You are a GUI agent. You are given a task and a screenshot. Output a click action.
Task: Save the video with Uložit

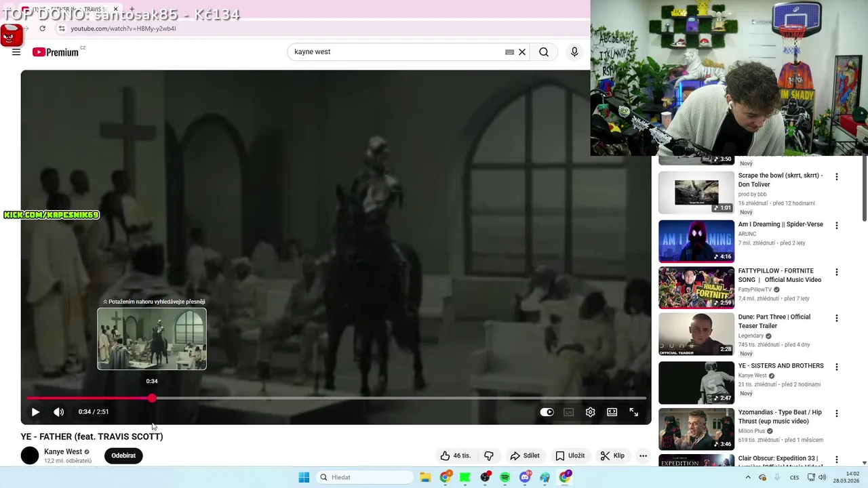(570, 456)
